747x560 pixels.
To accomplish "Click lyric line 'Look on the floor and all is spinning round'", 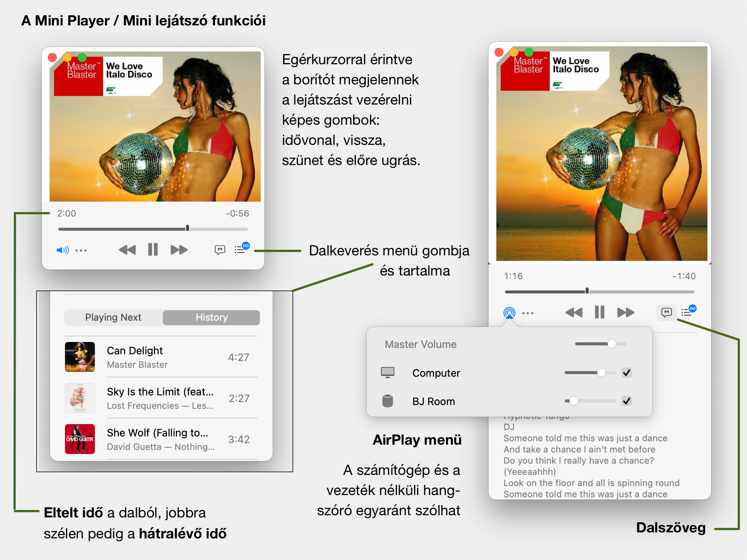I will tap(592, 483).
